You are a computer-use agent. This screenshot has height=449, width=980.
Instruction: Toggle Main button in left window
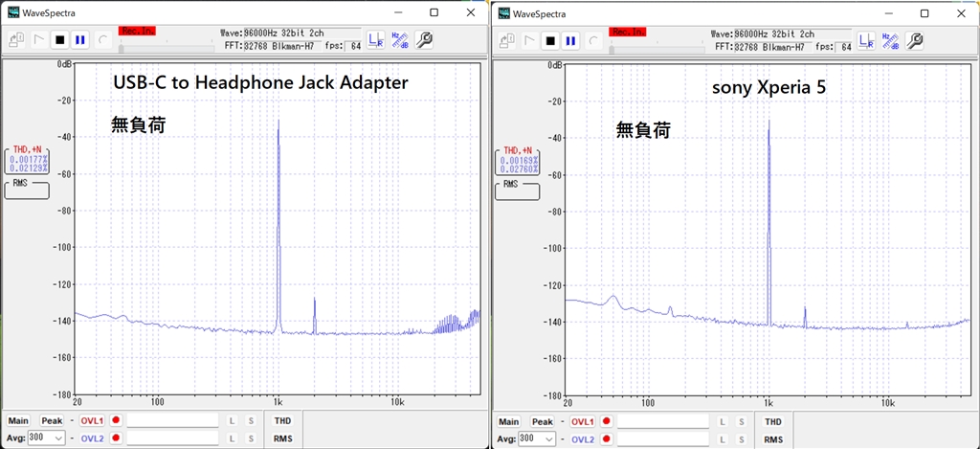click(19, 421)
